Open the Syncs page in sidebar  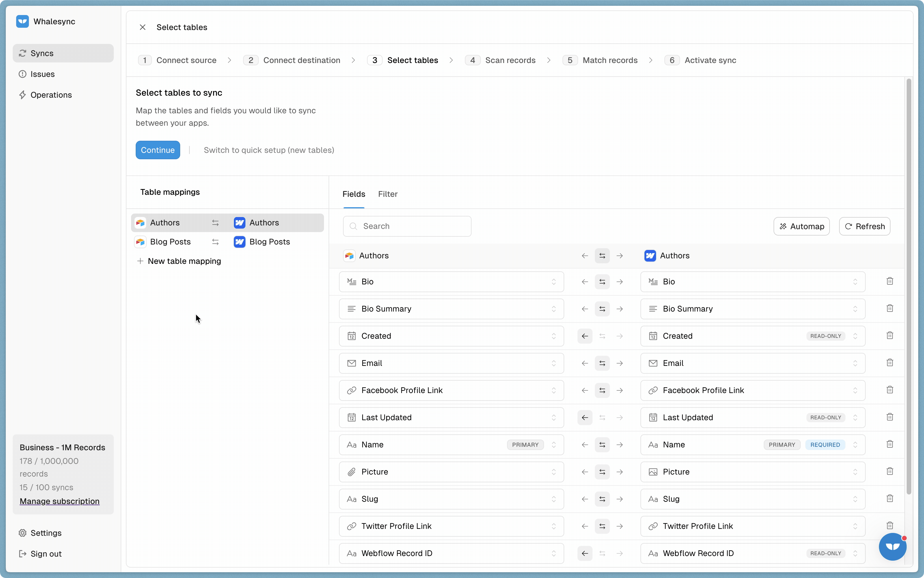[63, 53]
